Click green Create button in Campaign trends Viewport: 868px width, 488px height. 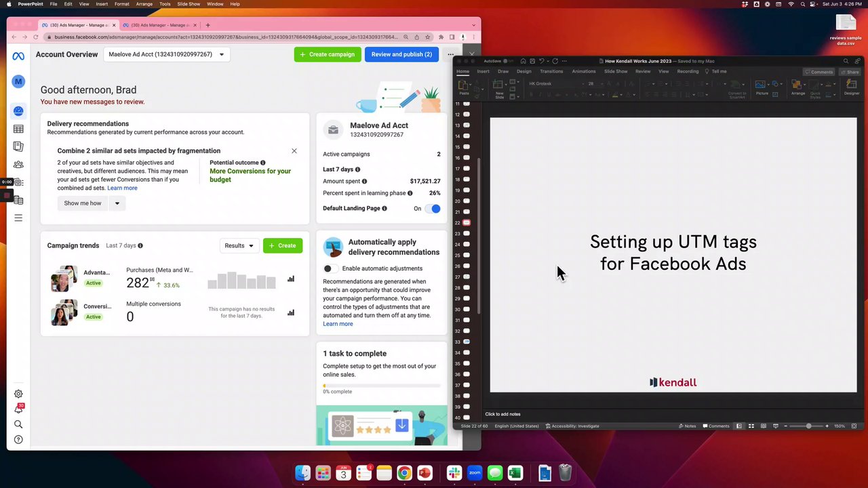283,245
